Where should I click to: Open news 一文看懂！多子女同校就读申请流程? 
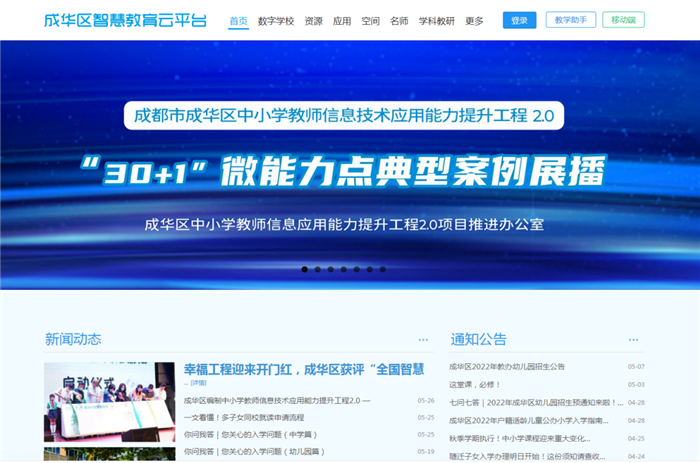244,417
